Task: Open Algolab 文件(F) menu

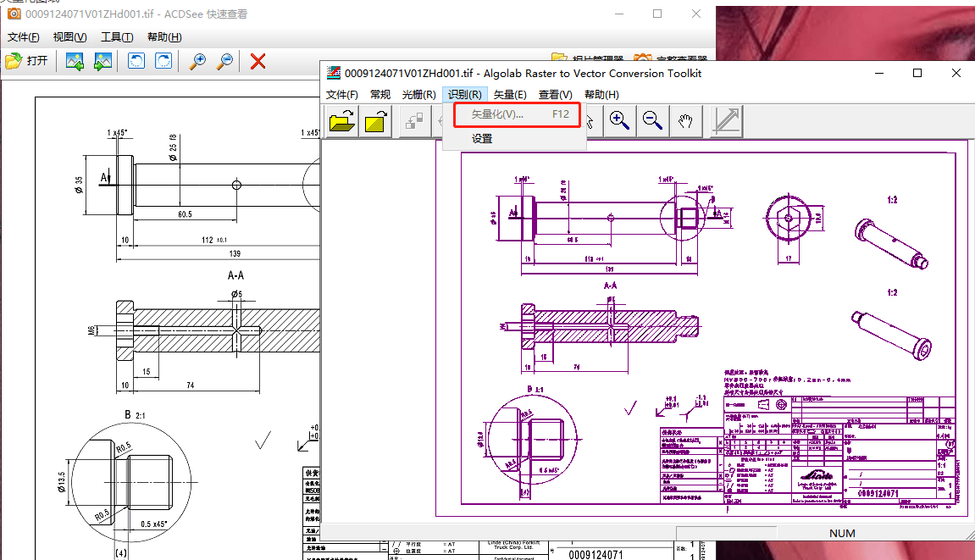Action: (342, 95)
